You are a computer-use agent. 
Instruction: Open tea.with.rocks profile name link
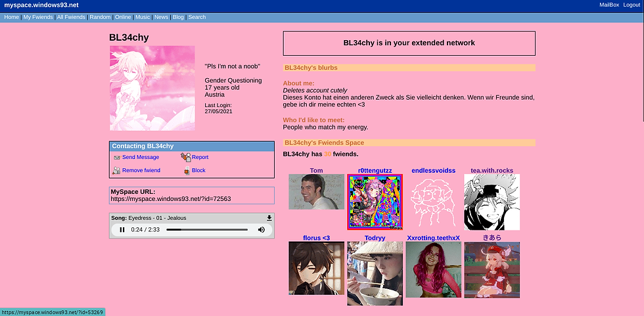point(492,170)
